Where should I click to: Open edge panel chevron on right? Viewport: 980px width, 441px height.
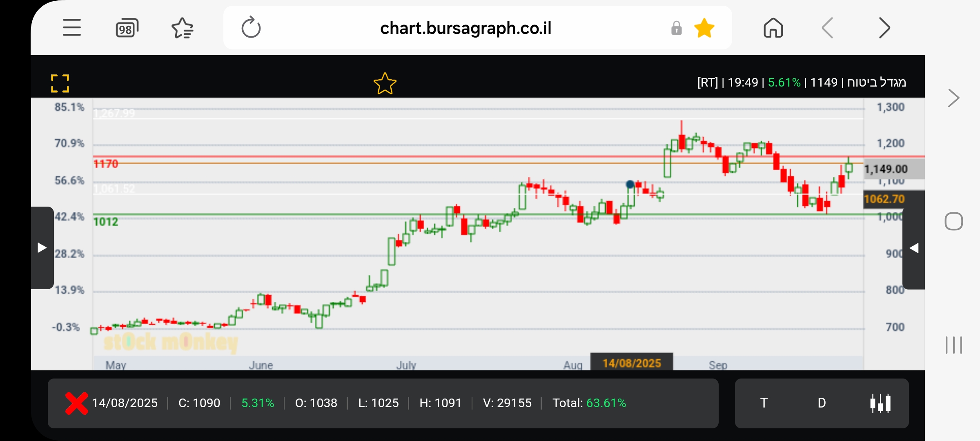953,98
